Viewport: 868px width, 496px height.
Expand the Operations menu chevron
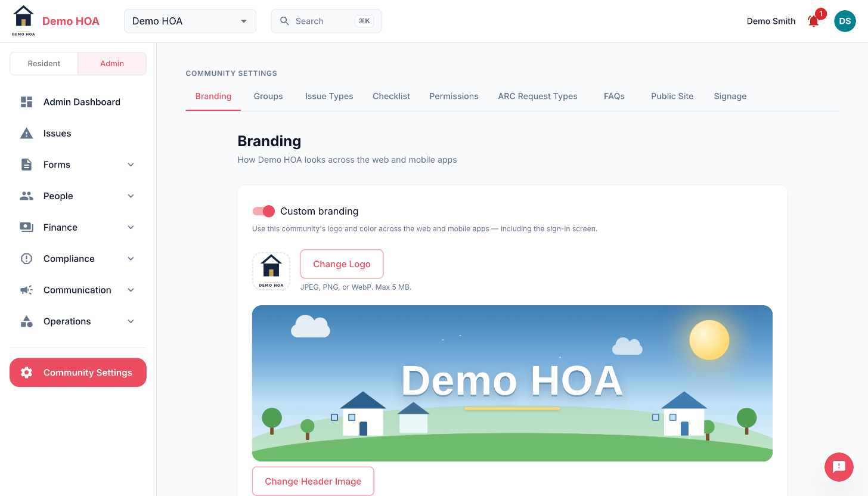pyautogui.click(x=131, y=321)
